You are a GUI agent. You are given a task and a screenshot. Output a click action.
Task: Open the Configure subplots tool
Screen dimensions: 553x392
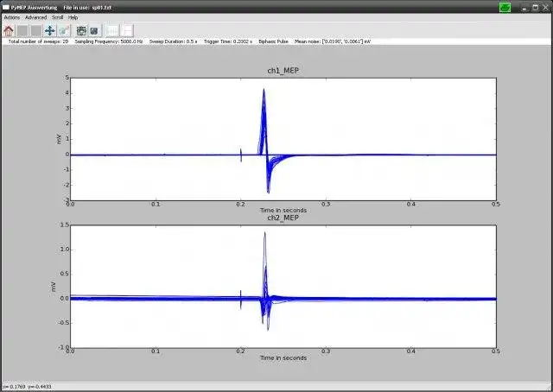81,30
